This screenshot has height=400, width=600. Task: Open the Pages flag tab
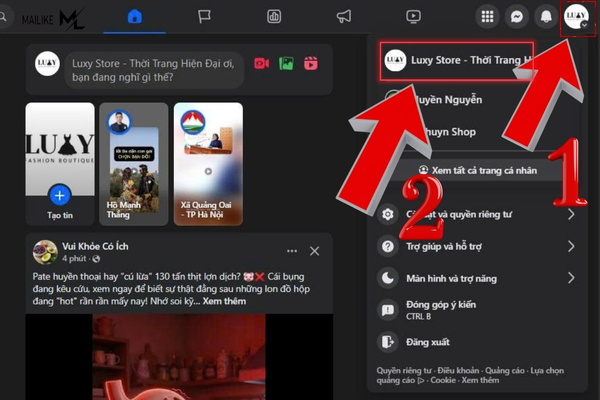(204, 16)
